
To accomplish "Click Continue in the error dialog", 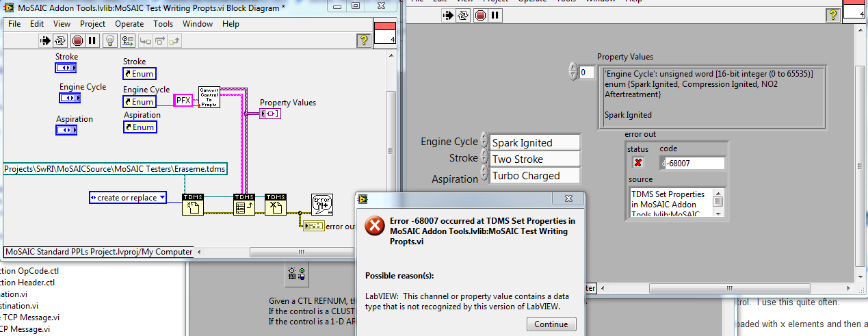I will pyautogui.click(x=551, y=324).
